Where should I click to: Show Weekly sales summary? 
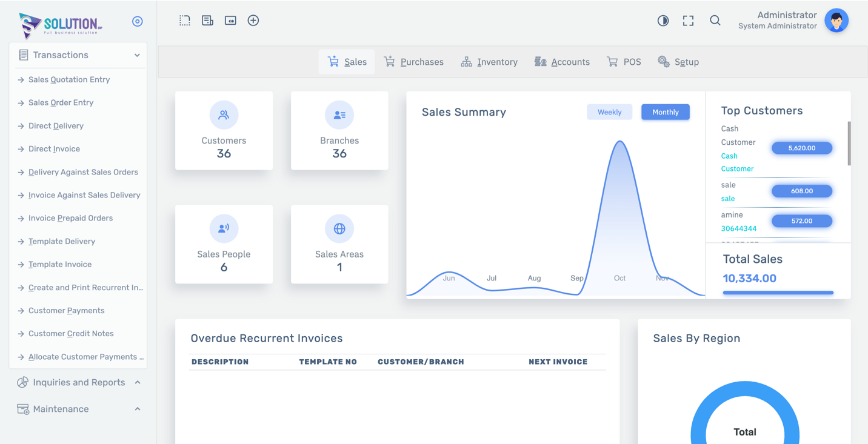point(609,112)
